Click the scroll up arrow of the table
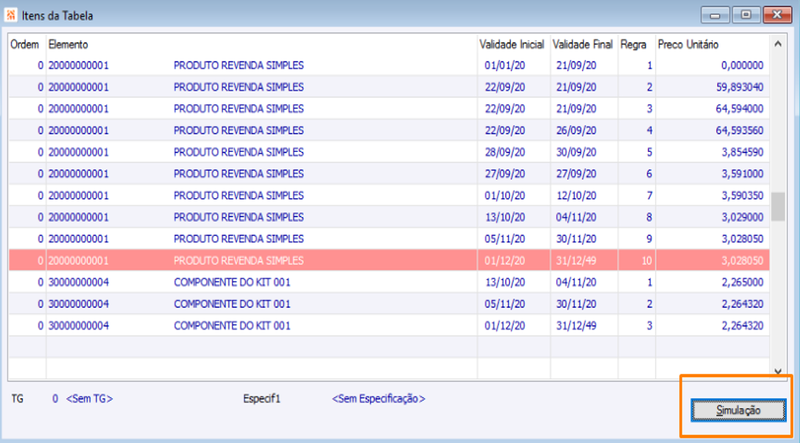 (x=778, y=44)
